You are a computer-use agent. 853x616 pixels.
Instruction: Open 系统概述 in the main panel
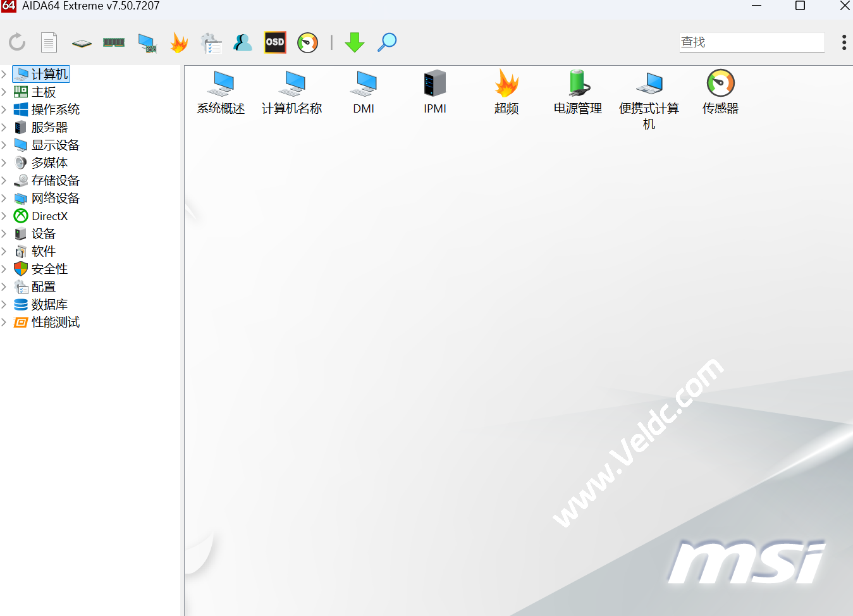(x=221, y=92)
